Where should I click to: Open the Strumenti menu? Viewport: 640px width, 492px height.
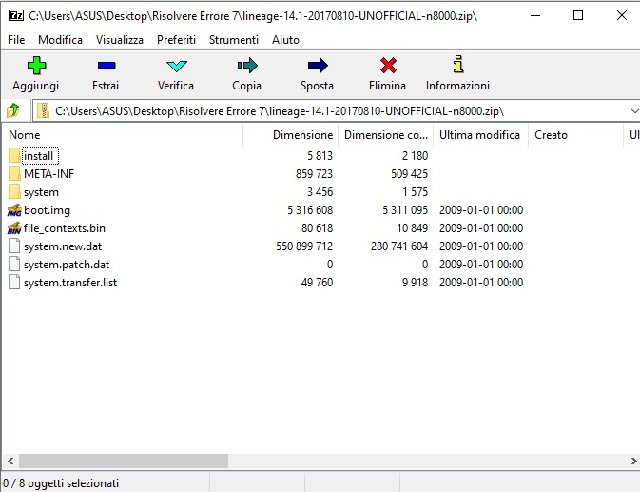point(234,40)
